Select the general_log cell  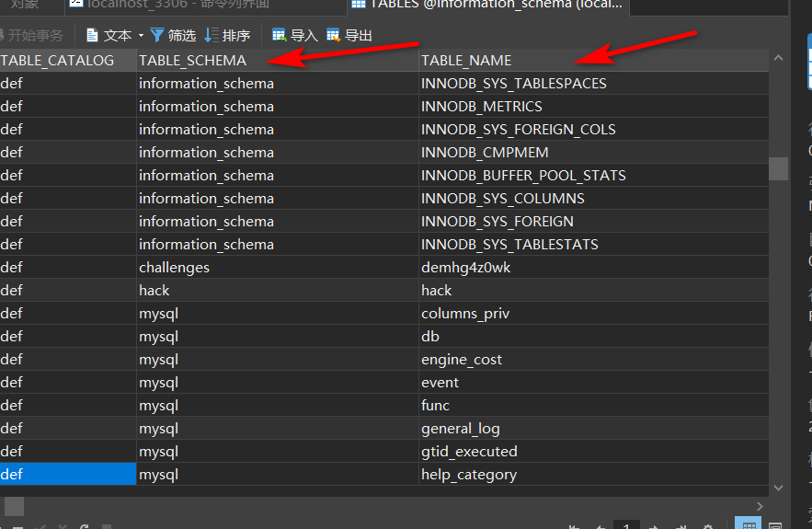pos(593,428)
